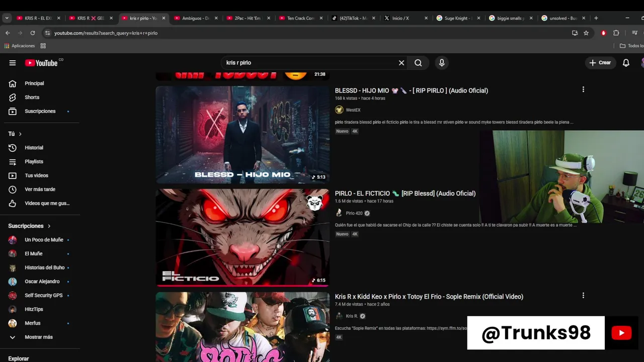Viewport: 644px width, 362px height.
Task: Bookmark this page with star icon
Action: click(586, 33)
